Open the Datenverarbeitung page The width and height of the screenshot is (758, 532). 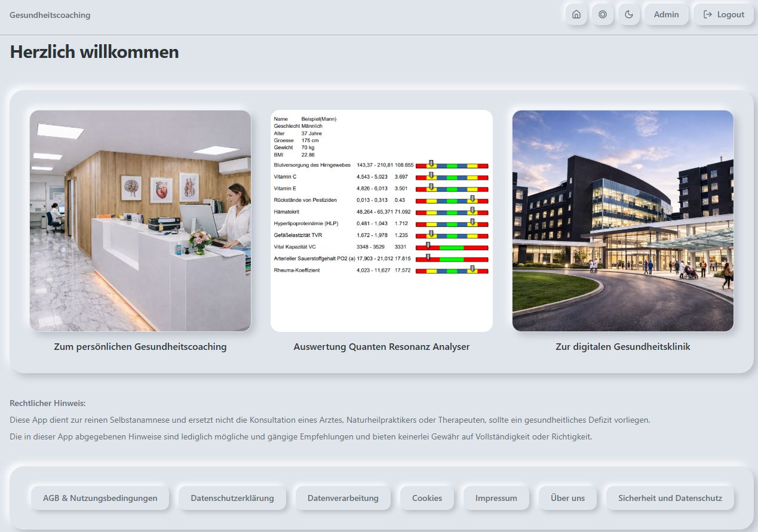343,498
